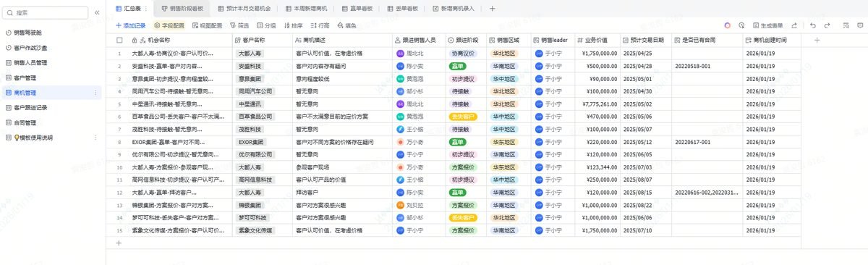Select 安盛科技 customer tag in row 2

coord(250,66)
